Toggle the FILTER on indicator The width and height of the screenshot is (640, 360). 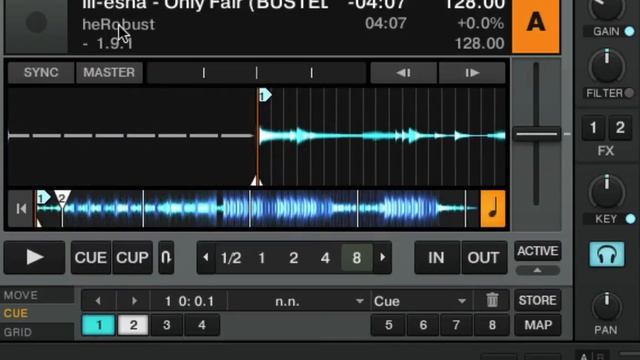[629, 93]
